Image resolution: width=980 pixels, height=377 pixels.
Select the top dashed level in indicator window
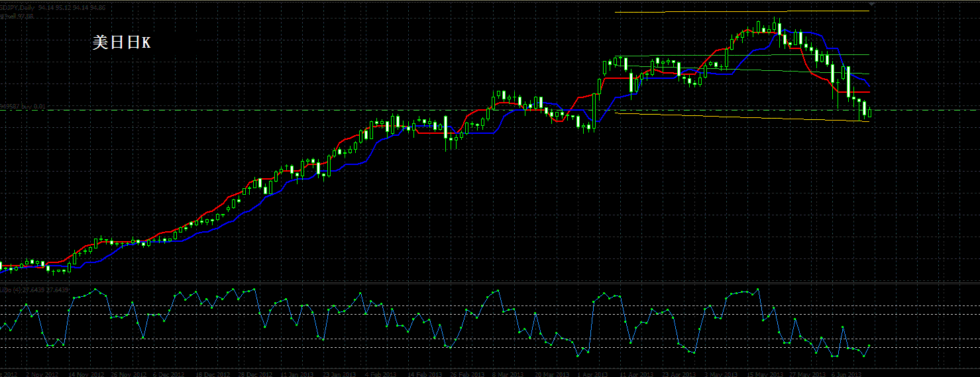[490, 305]
